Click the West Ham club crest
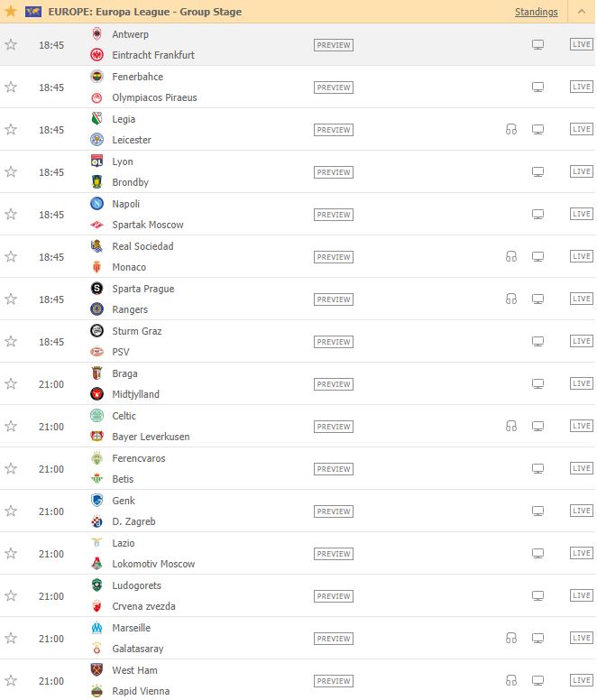The height and width of the screenshot is (700, 597). [96, 670]
